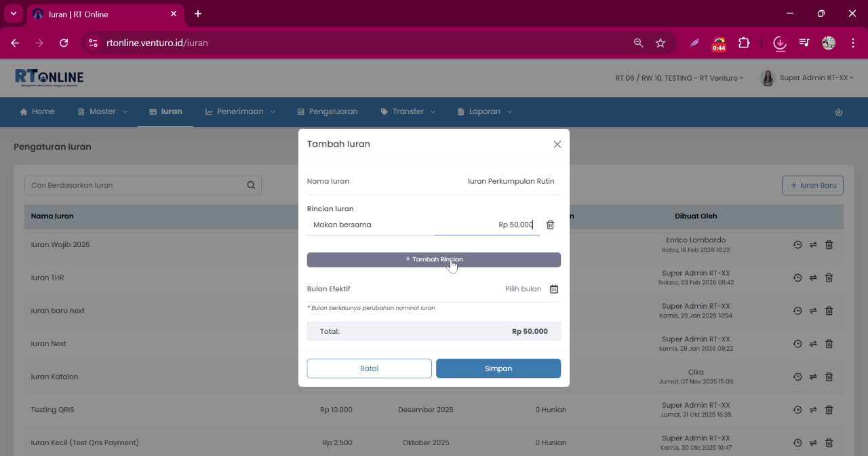Click the RT Online logo

(x=50, y=78)
